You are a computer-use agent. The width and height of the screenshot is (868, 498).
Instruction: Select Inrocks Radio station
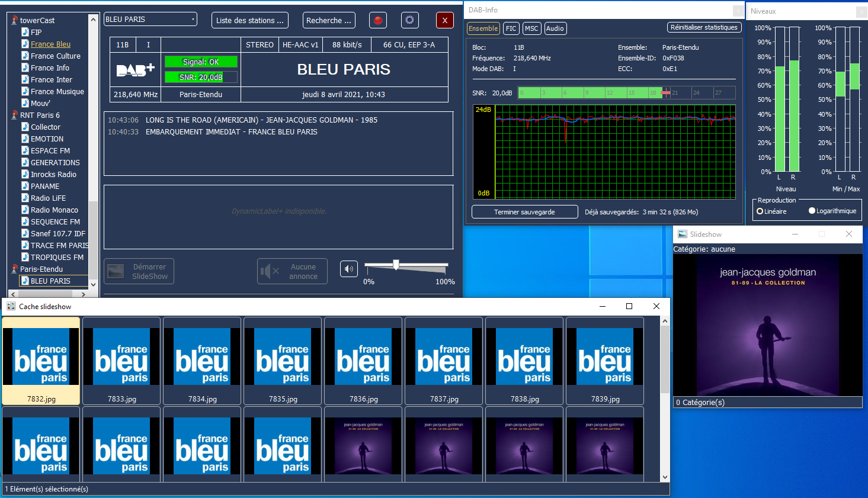tap(53, 174)
